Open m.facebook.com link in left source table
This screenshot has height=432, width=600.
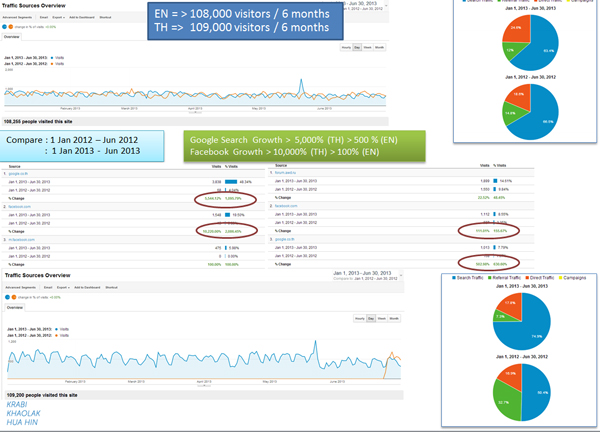[21, 240]
